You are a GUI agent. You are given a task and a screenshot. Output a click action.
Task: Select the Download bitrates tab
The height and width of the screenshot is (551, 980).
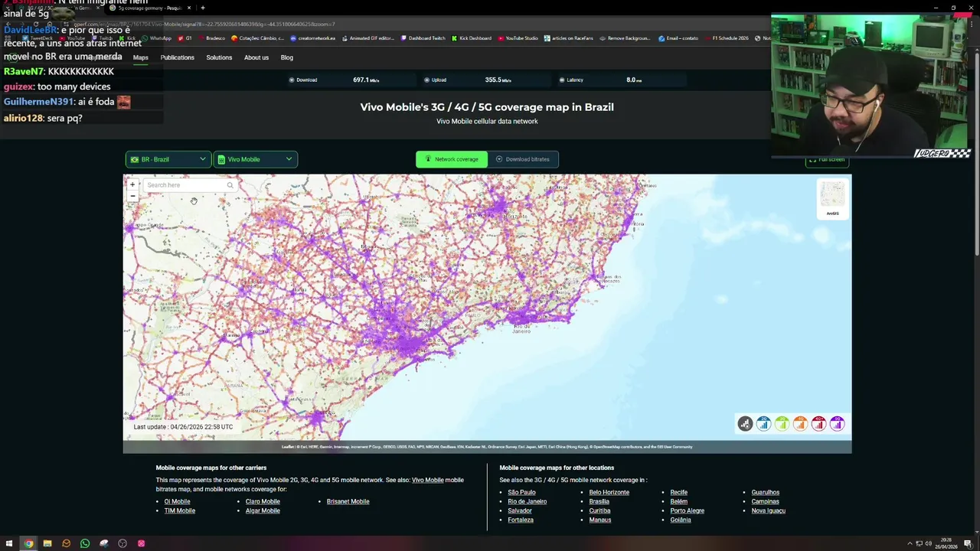tap(523, 159)
